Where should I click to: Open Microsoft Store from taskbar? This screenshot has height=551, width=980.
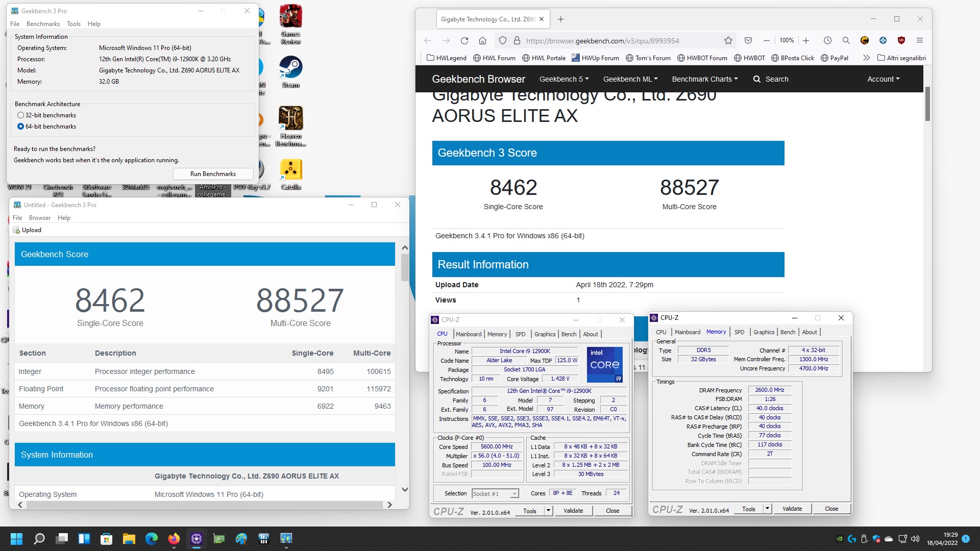click(106, 539)
